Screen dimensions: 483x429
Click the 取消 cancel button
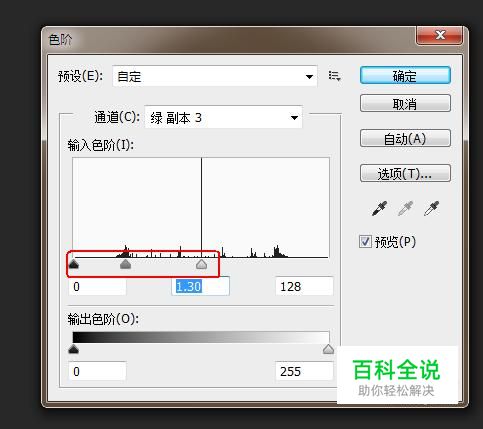405,104
